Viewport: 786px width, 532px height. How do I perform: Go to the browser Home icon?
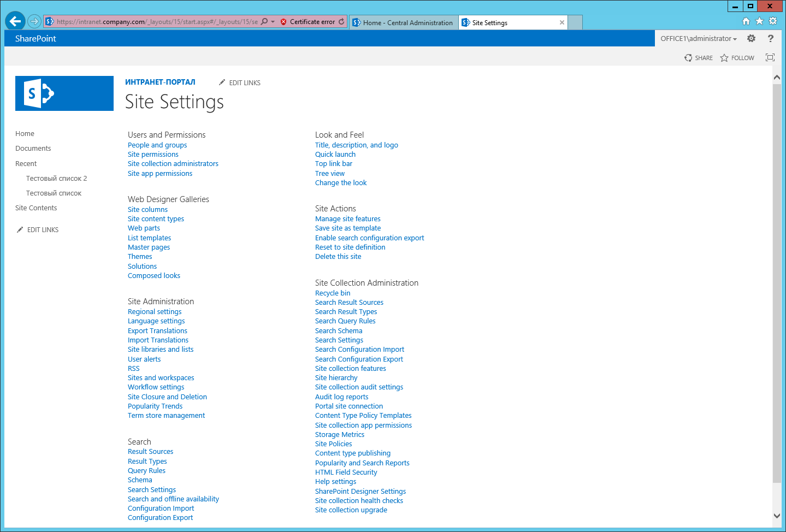tap(746, 21)
